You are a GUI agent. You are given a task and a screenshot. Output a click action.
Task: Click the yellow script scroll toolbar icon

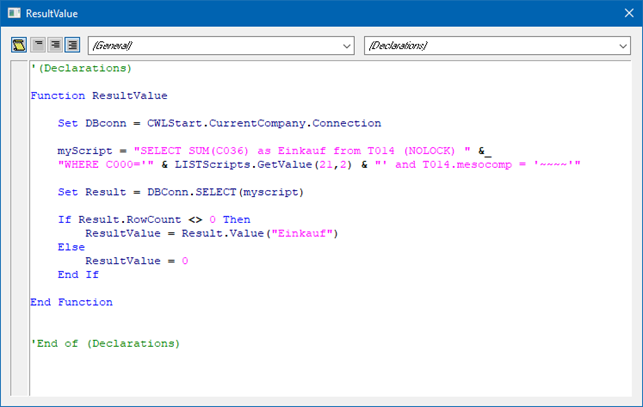pyautogui.click(x=19, y=45)
